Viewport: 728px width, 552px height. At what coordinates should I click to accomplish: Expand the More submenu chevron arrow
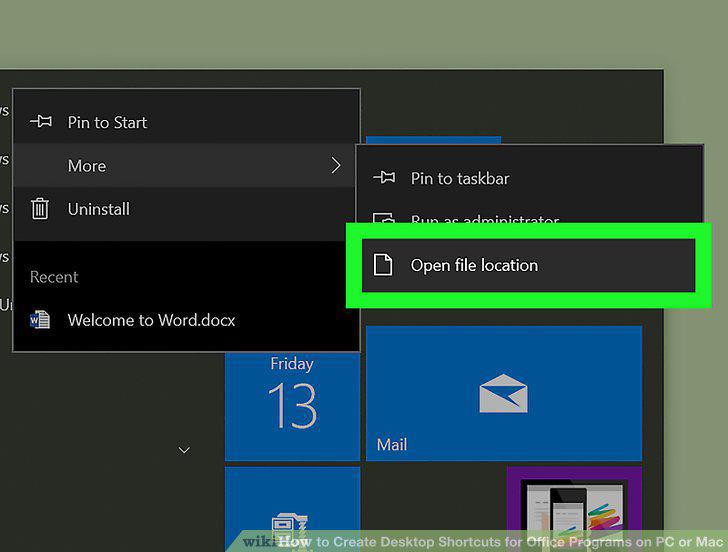pyautogui.click(x=336, y=165)
